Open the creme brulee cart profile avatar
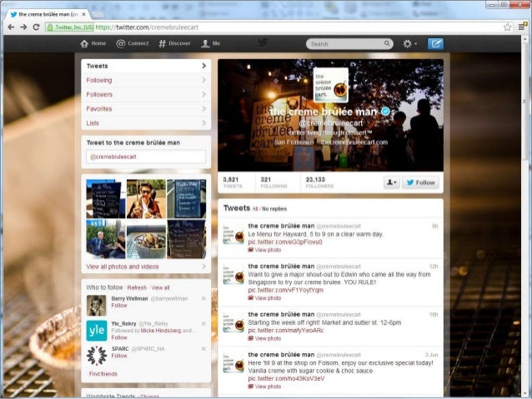 (x=331, y=85)
